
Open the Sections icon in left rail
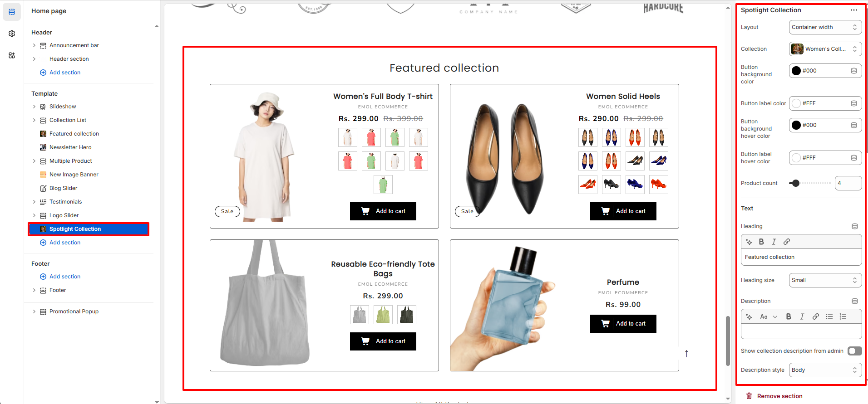click(12, 12)
